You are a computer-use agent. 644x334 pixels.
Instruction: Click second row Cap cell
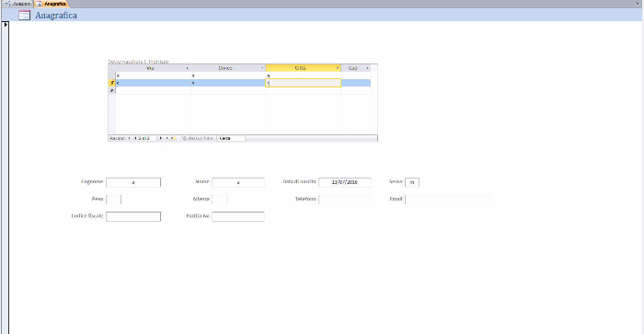pyautogui.click(x=356, y=83)
